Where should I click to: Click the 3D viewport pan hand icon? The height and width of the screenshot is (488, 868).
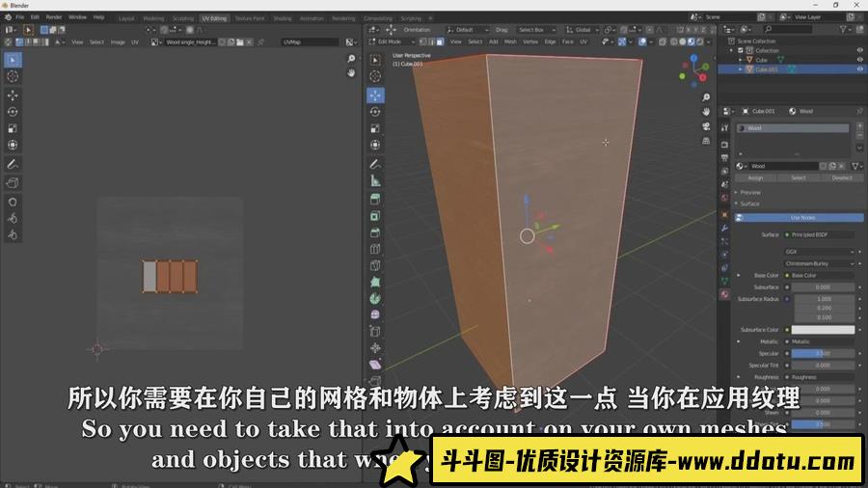coord(706,112)
